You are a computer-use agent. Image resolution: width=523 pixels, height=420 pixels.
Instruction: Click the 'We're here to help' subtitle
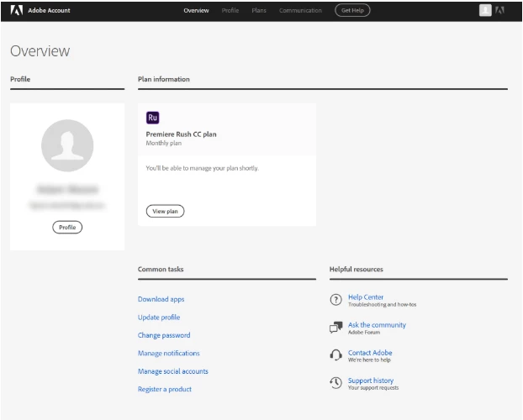point(369,360)
